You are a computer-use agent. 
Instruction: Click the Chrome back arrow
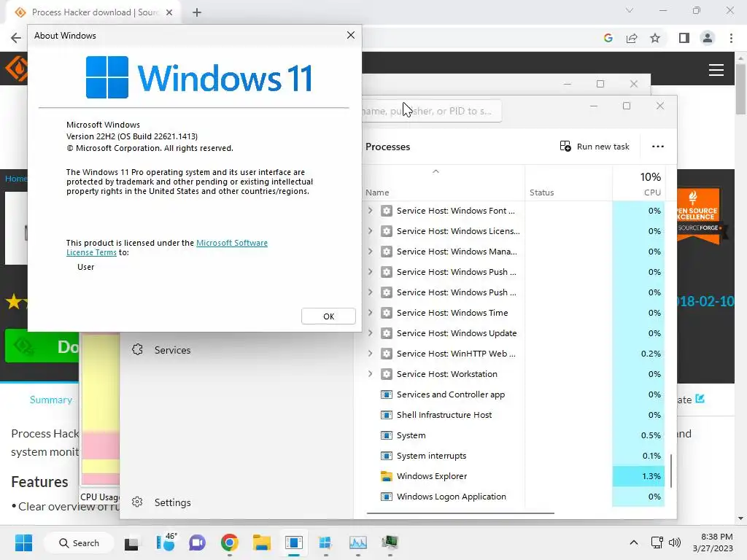click(16, 38)
